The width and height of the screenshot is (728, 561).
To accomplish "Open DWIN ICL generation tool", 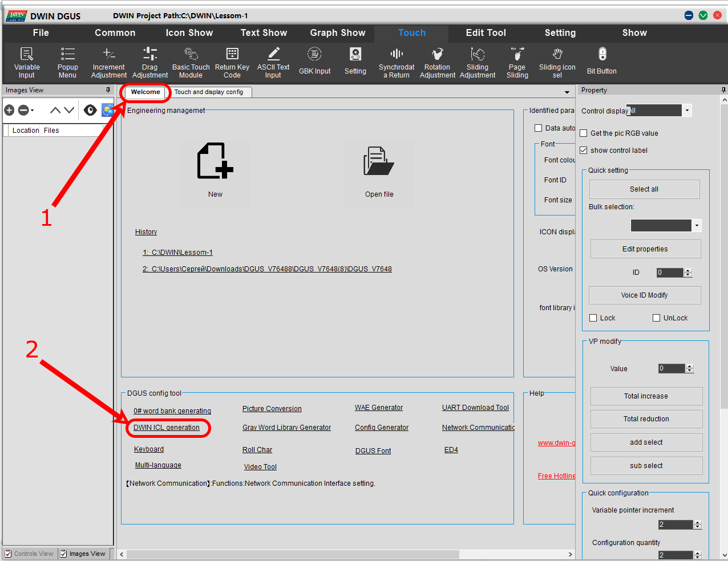I will pos(167,428).
